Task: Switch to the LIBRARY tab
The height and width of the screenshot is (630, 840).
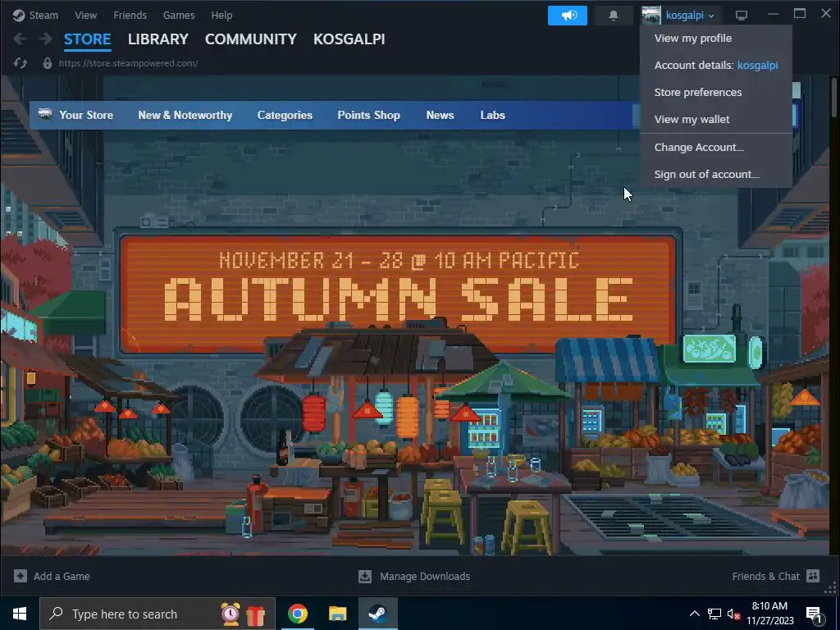Action: pos(158,39)
